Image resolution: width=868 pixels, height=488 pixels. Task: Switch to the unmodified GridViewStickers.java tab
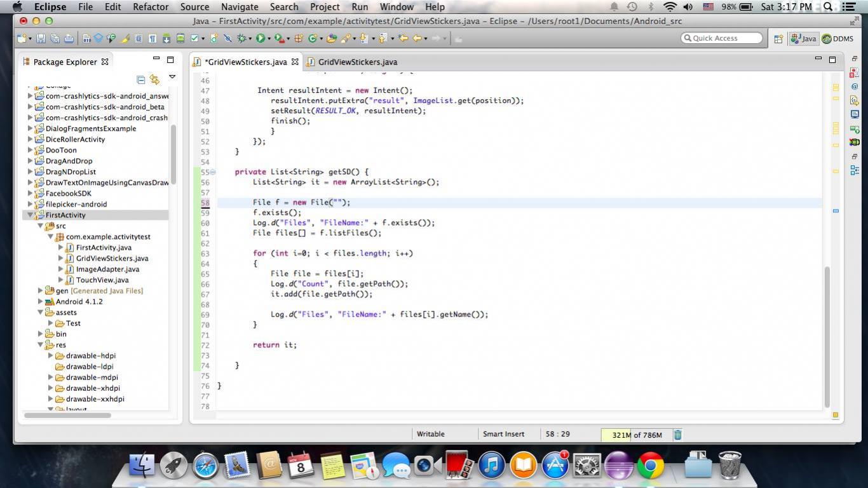coord(351,62)
